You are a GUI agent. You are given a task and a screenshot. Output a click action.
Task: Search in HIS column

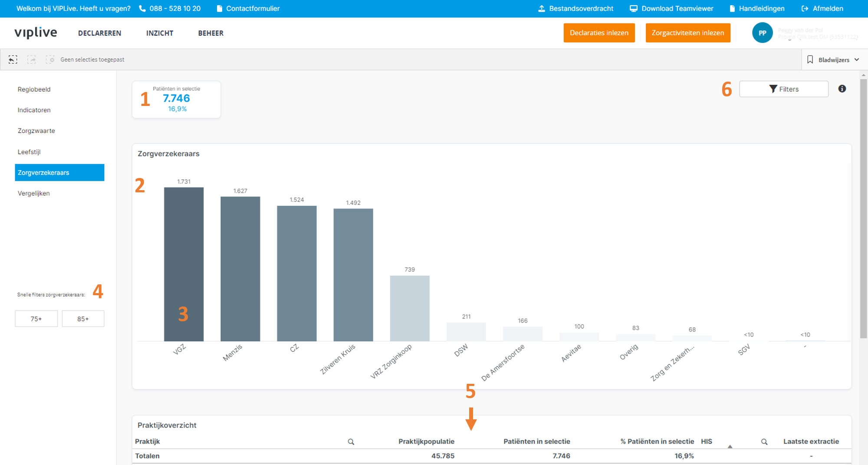[764, 442]
